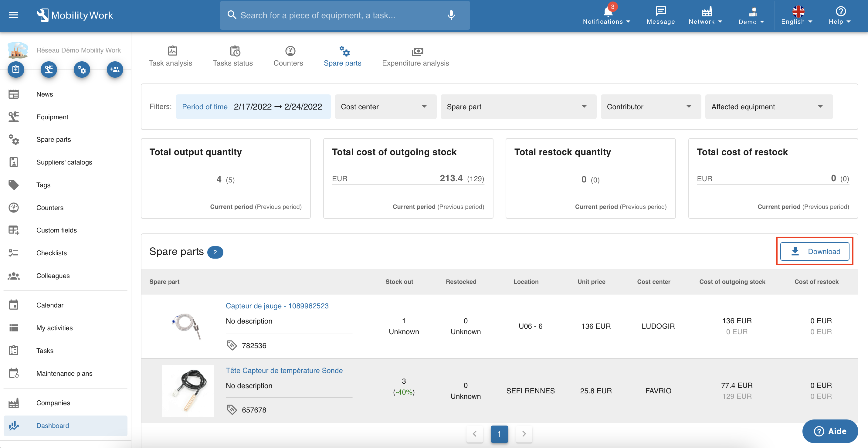Open the English language dropdown
Screen dimensions: 868x448
(797, 15)
